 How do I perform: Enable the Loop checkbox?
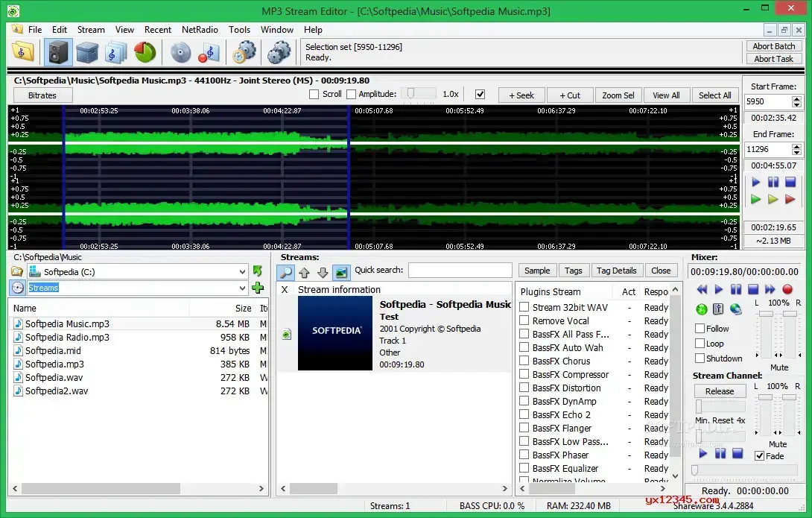pos(700,344)
